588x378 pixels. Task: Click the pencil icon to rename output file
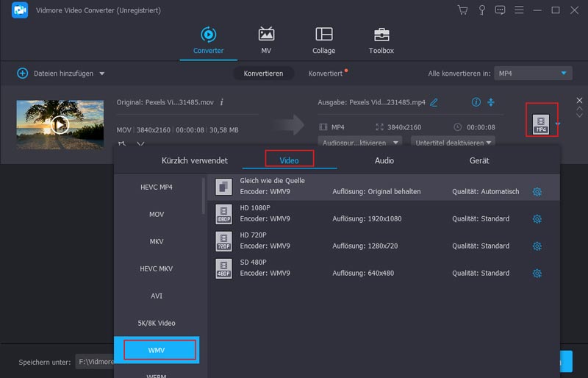(x=434, y=102)
